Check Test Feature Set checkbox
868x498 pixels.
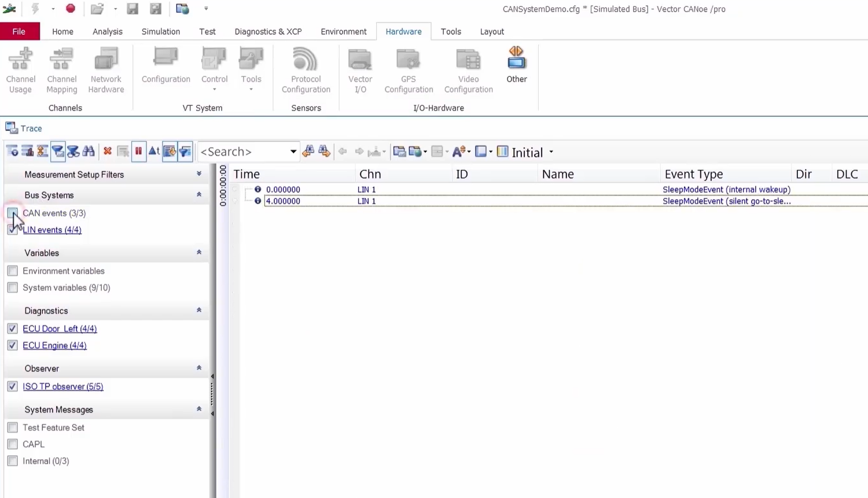tap(12, 427)
